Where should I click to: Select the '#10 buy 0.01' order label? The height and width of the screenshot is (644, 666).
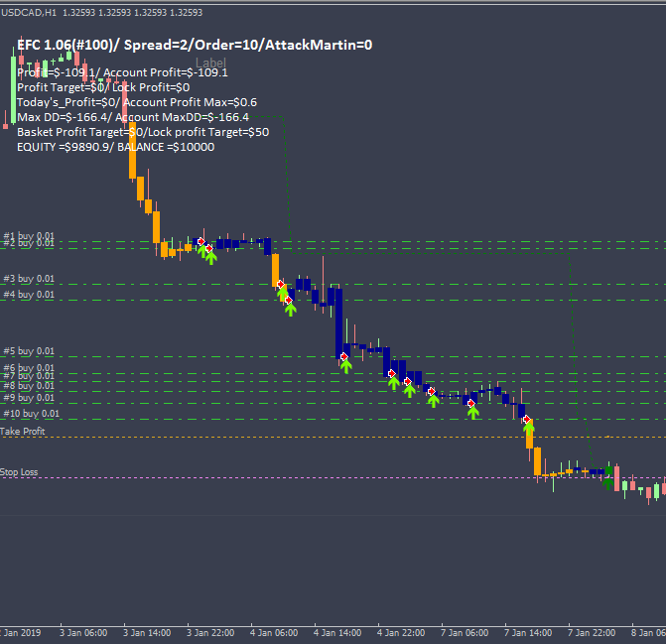click(32, 413)
